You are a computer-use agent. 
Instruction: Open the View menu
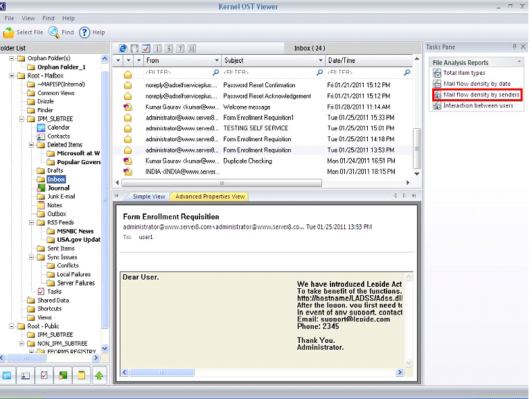pos(28,18)
